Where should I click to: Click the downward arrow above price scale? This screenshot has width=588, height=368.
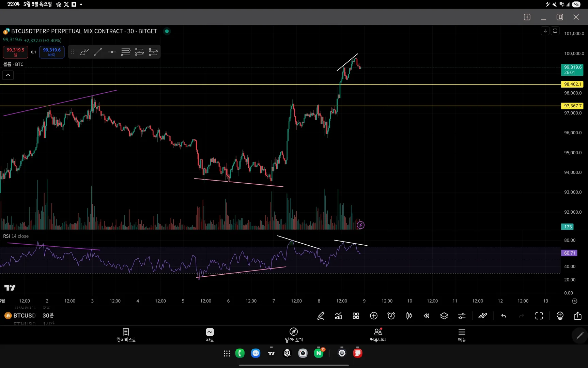coord(545,31)
